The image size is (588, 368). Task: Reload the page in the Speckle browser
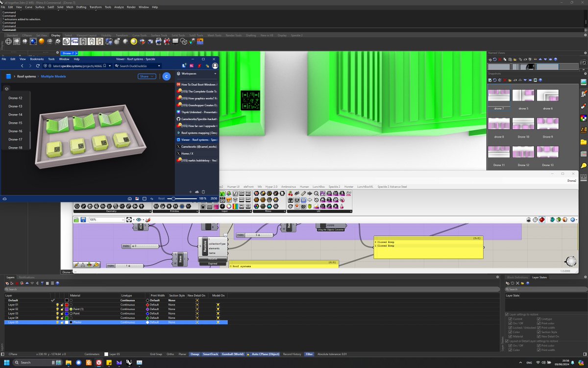(x=39, y=66)
